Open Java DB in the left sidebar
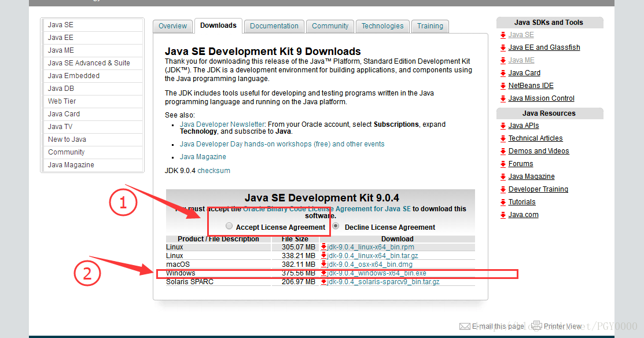Viewport: 644px width, 338px height. (x=93, y=89)
